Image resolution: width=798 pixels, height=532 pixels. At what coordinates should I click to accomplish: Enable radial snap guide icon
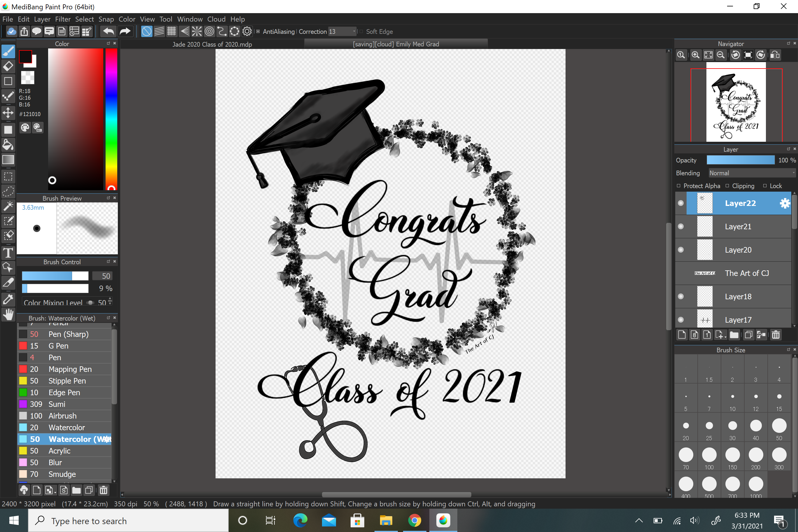click(x=197, y=32)
